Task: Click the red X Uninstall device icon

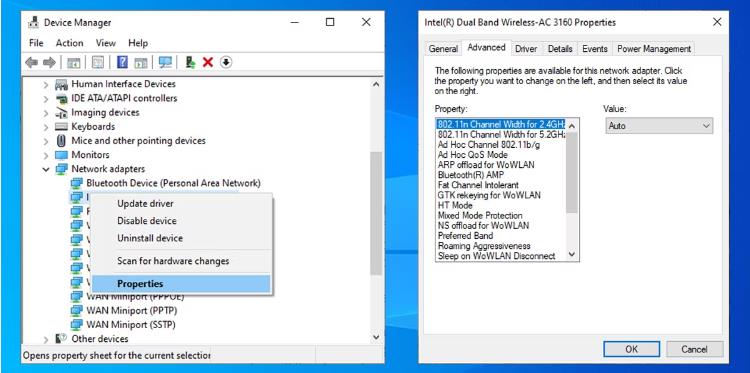Action: [208, 62]
